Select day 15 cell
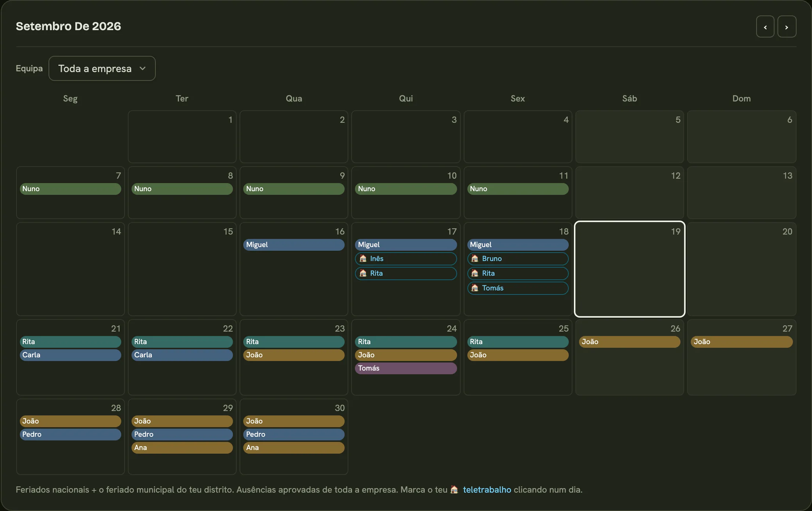812x511 pixels. click(x=182, y=269)
